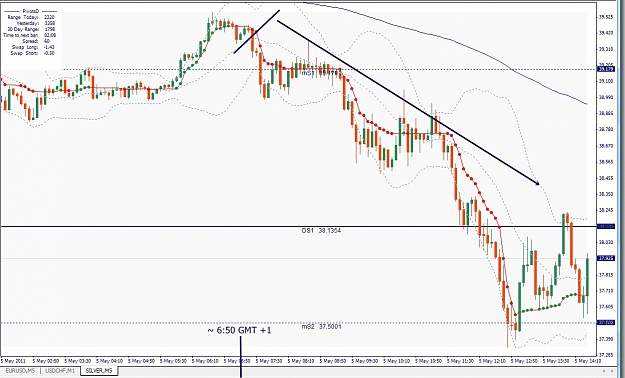Click the Swap Long row
This screenshot has height=378, width=625.
click(33, 47)
